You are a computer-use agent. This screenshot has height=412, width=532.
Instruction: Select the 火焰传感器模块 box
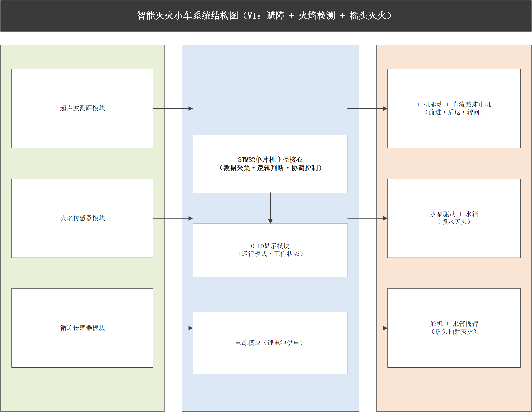point(82,218)
